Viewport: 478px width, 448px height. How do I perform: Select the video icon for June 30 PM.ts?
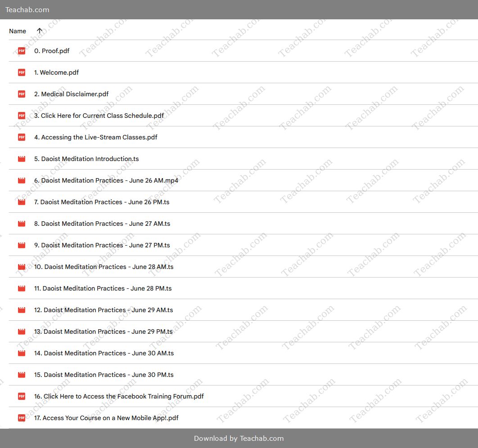pyautogui.click(x=22, y=375)
